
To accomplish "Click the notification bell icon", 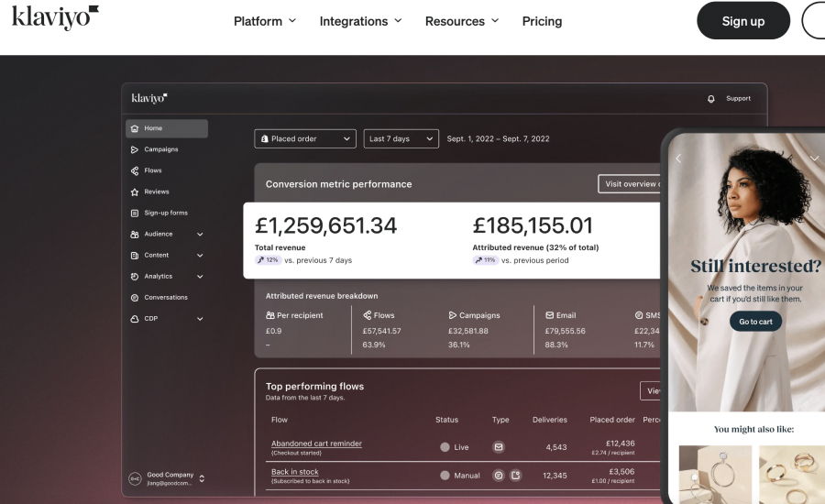I will coord(710,98).
